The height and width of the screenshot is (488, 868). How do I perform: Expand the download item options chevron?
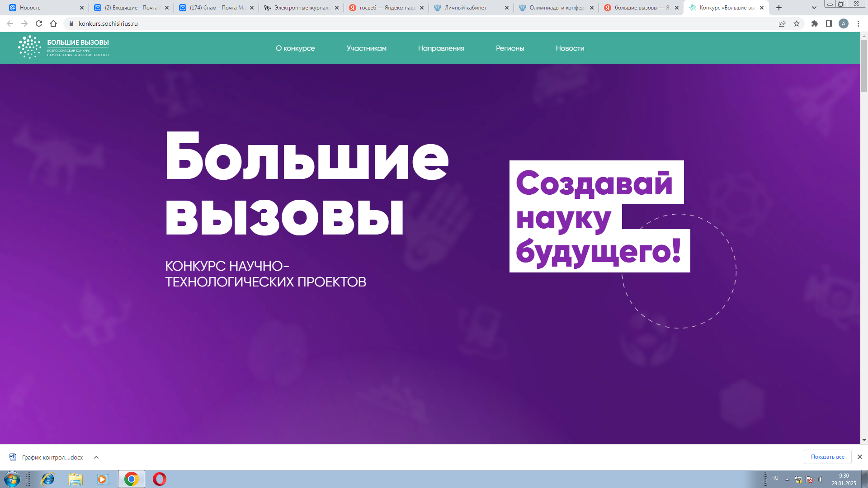(x=96, y=457)
